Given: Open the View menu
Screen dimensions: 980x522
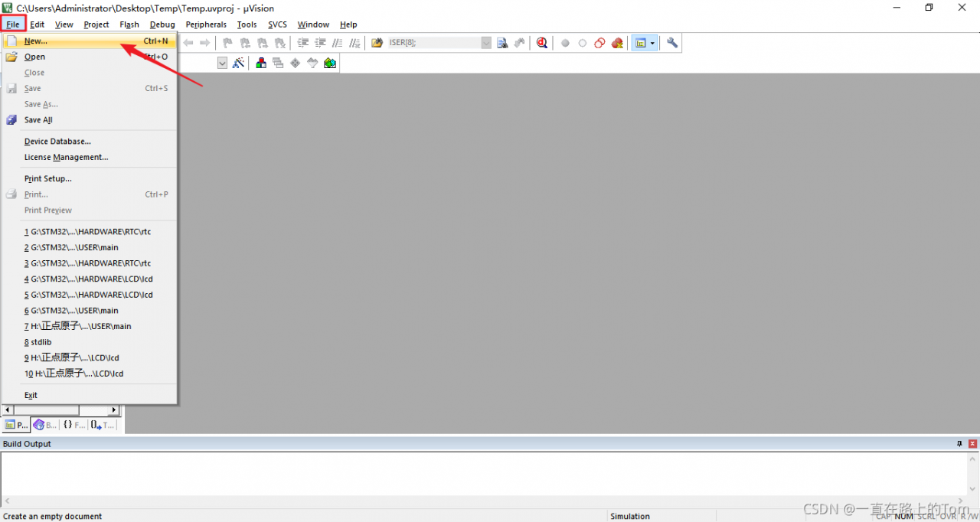Looking at the screenshot, I should 64,24.
